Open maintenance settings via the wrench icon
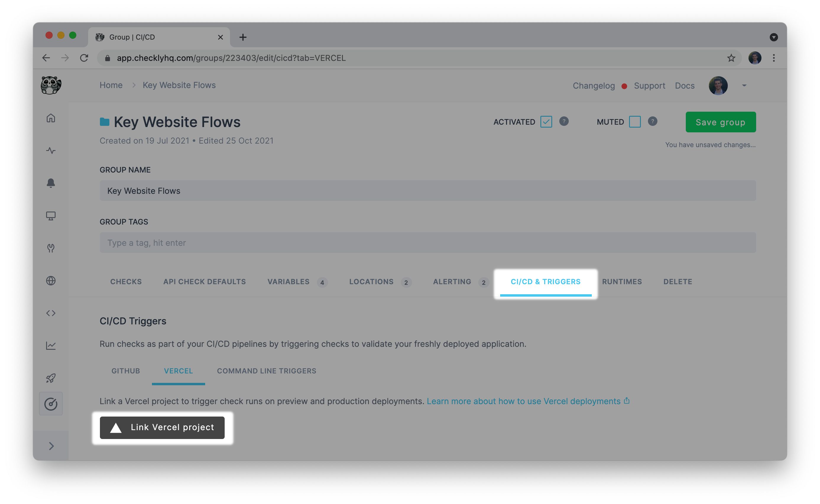This screenshot has width=820, height=504. pyautogui.click(x=51, y=248)
